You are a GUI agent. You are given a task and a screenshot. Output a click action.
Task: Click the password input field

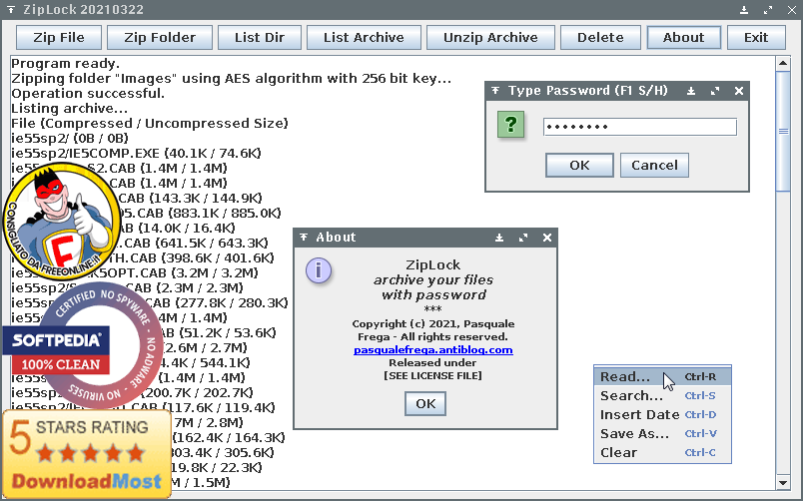639,127
